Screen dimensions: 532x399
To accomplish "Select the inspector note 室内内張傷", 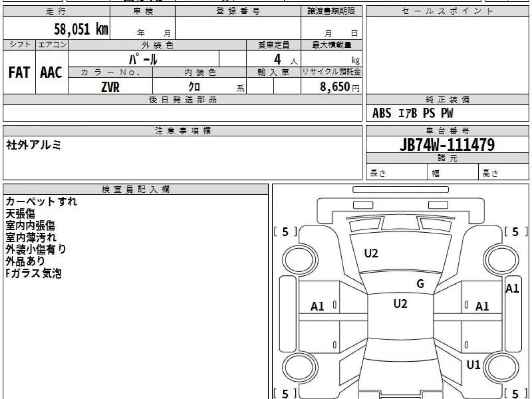I will tap(30, 226).
